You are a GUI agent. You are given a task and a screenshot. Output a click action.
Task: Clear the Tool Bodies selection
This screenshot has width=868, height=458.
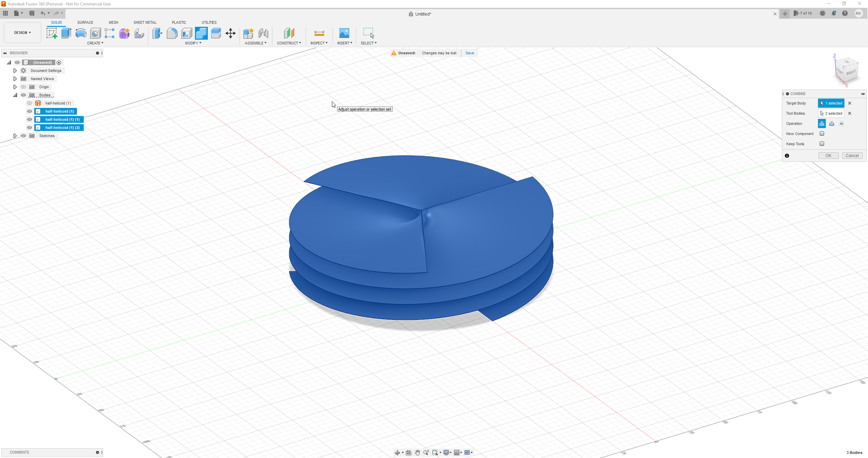click(850, 113)
